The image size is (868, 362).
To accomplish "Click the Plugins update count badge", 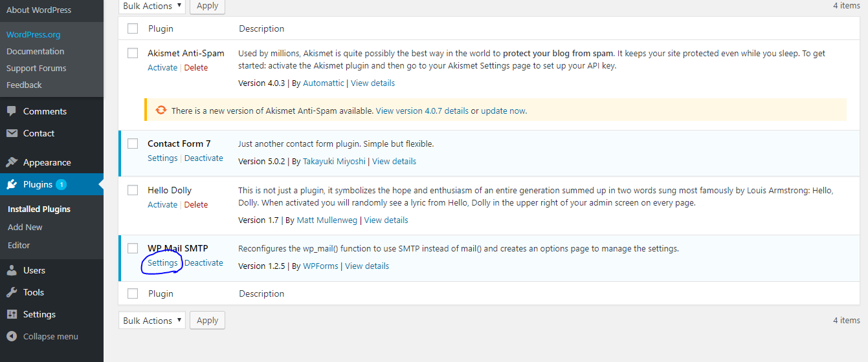I will 61,184.
